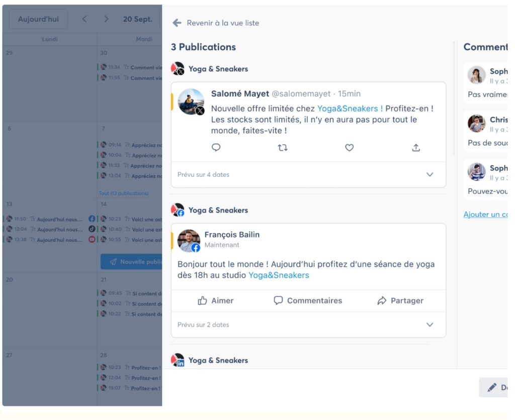Click the TikTok icon on 12:04 calendar entry
The height and width of the screenshot is (420, 515).
pyautogui.click(x=92, y=229)
